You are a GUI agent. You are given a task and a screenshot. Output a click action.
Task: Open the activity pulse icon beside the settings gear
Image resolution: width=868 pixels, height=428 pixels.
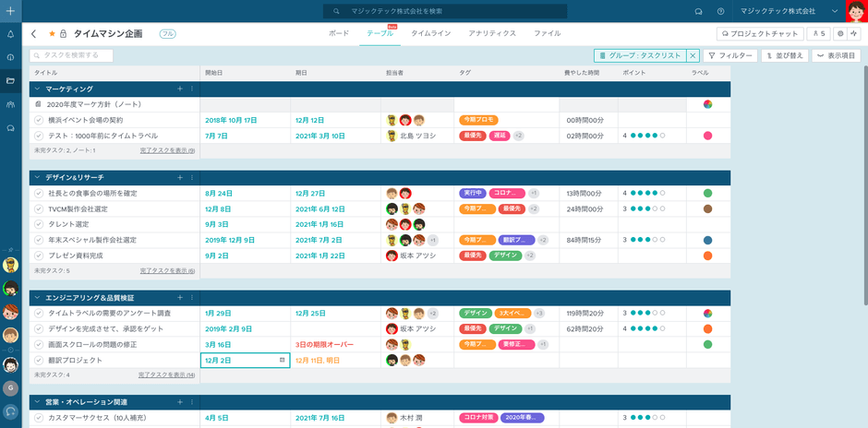[x=856, y=34]
